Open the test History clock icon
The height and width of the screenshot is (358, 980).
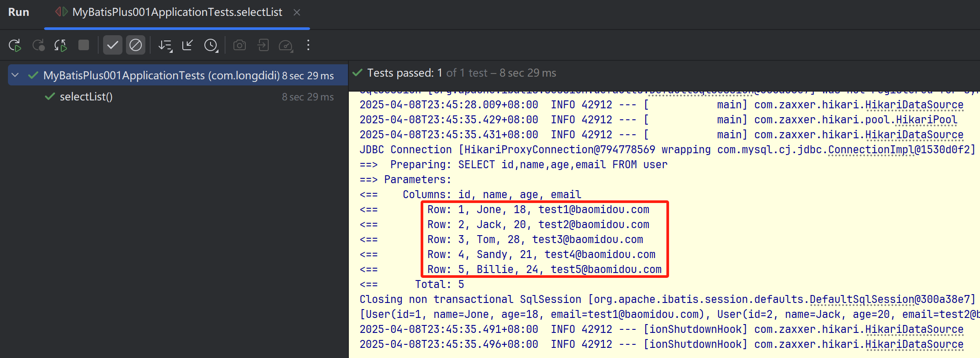tap(211, 45)
